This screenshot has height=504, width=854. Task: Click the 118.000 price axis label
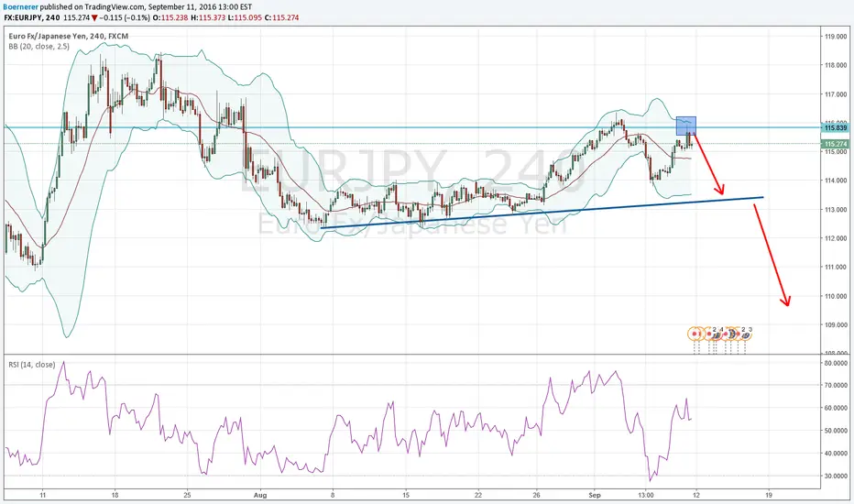pyautogui.click(x=836, y=65)
